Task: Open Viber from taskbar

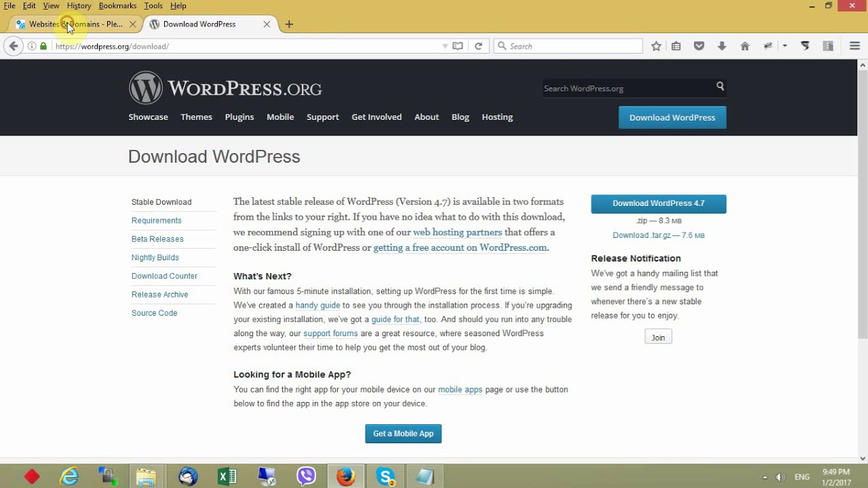Action: click(x=306, y=476)
